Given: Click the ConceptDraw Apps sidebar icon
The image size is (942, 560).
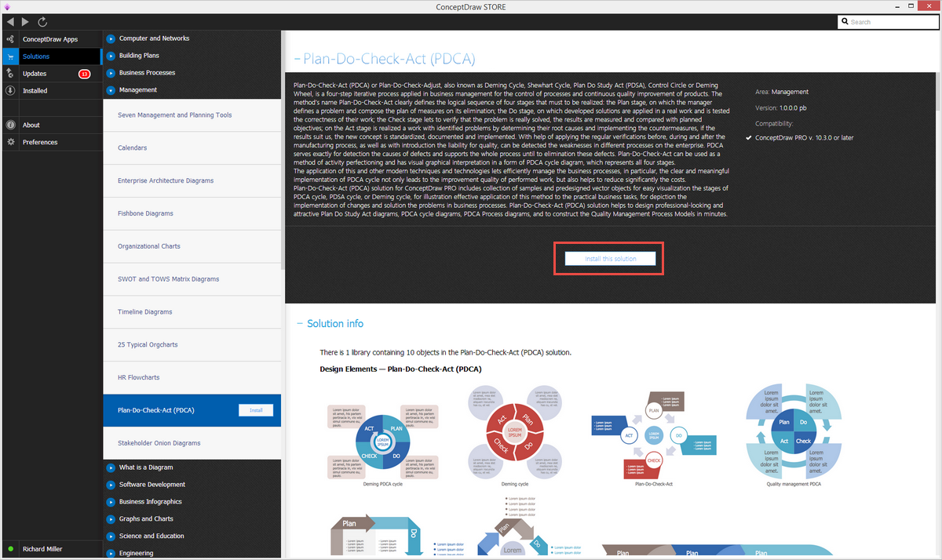Looking at the screenshot, I should coord(10,39).
